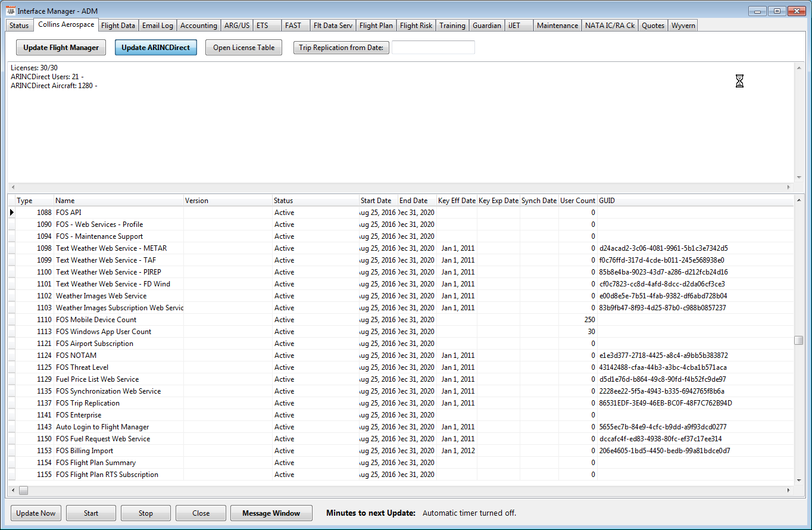This screenshot has height=530, width=812.
Task: Open the Message Window
Action: pos(271,513)
